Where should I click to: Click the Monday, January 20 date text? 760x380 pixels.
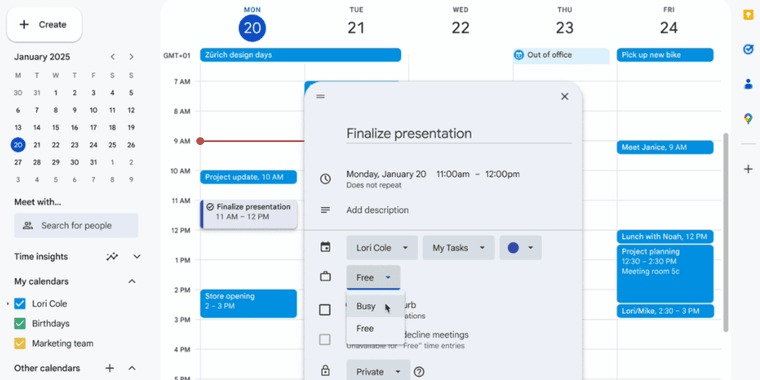(x=386, y=174)
